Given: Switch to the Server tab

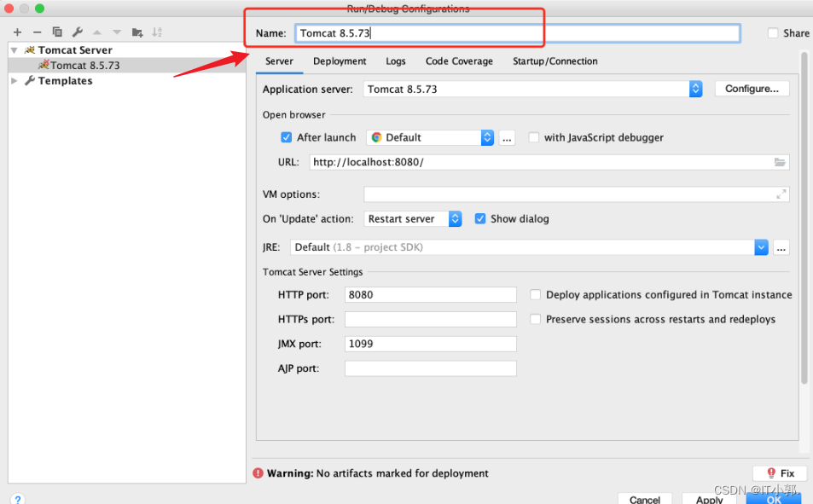Looking at the screenshot, I should (x=280, y=61).
